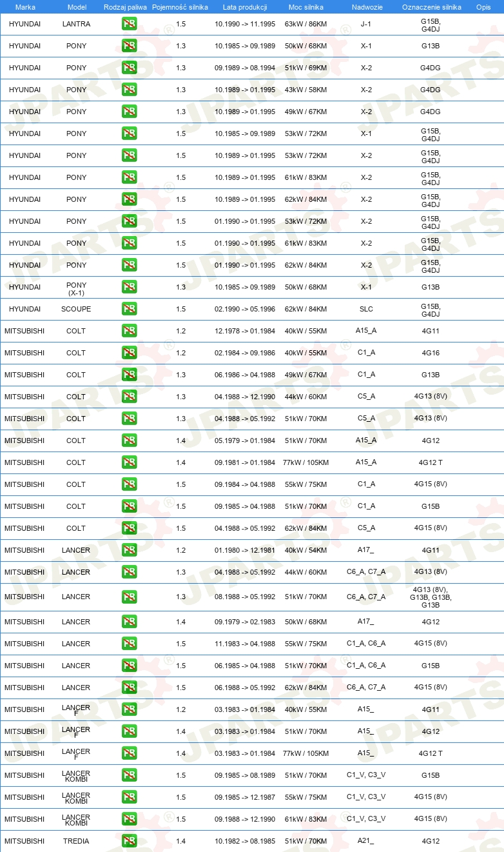Click the 10.1982 -> 08.1985 production dates
504x852 pixels.
(x=245, y=841)
